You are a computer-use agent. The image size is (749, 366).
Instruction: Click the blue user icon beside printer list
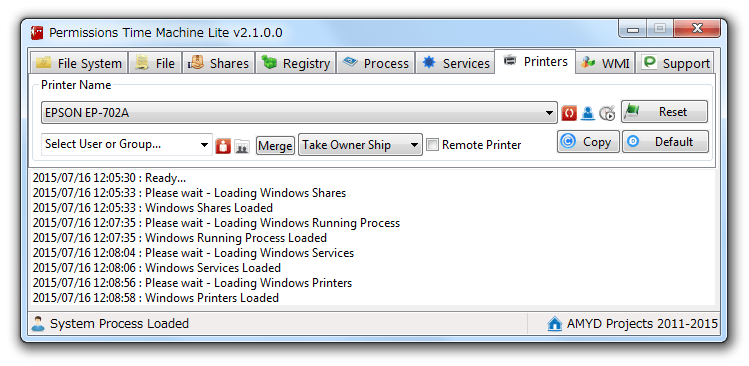pyautogui.click(x=588, y=113)
